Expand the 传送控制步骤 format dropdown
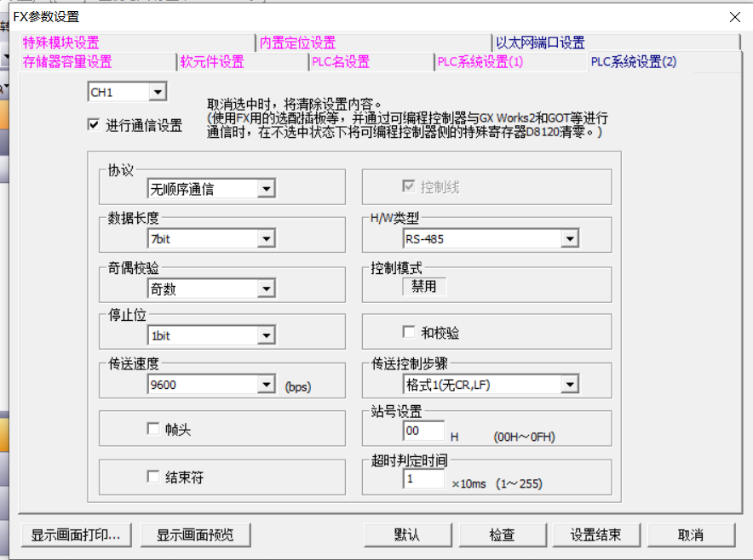 pos(570,386)
